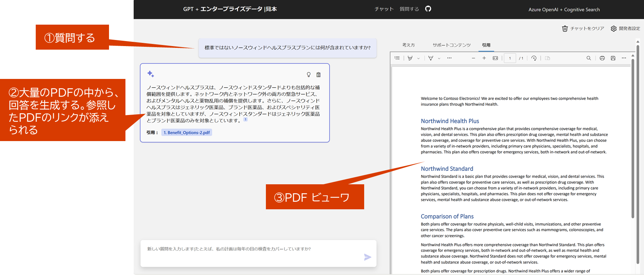Open PDF table of contents icon

click(x=397, y=58)
